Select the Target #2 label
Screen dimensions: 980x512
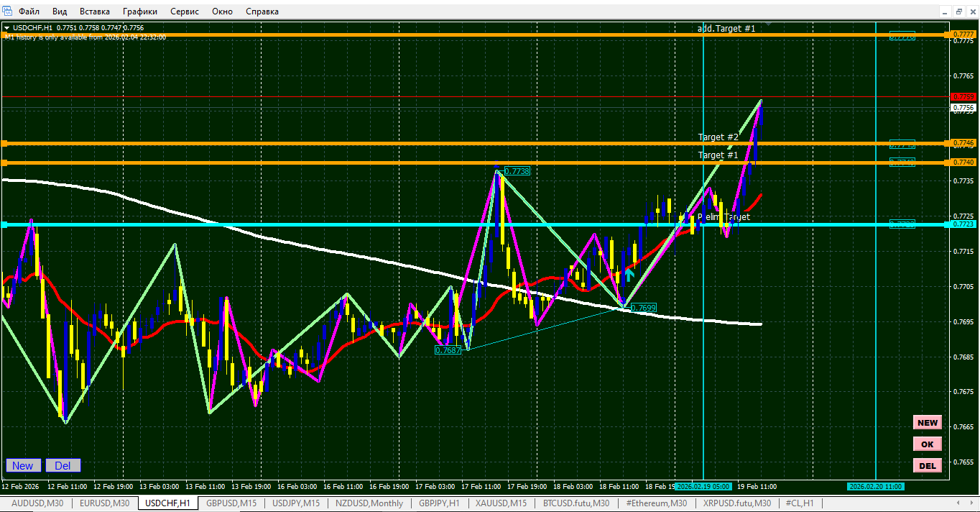(718, 137)
